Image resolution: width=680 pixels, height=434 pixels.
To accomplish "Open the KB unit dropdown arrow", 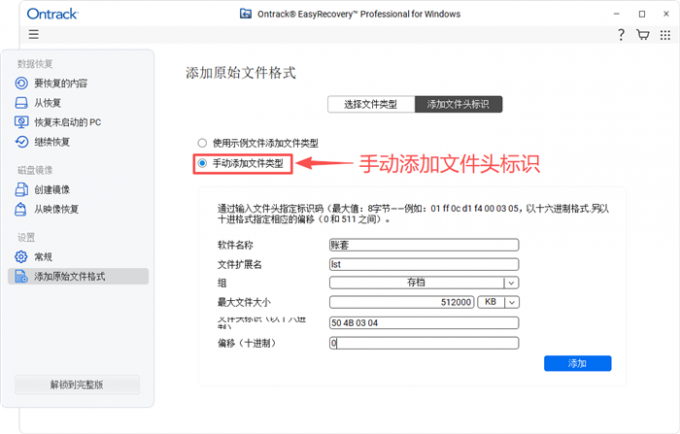I will click(512, 302).
